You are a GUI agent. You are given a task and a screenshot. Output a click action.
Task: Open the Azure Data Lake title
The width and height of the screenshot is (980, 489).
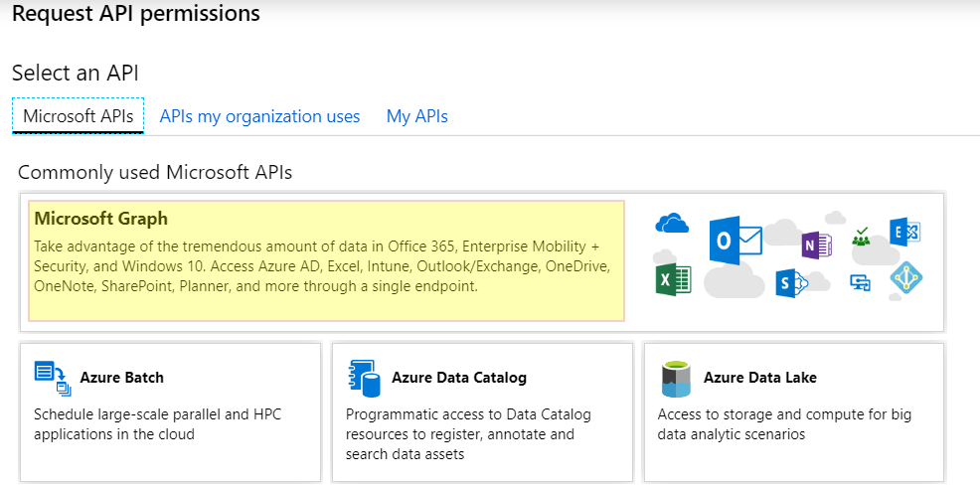(760, 378)
